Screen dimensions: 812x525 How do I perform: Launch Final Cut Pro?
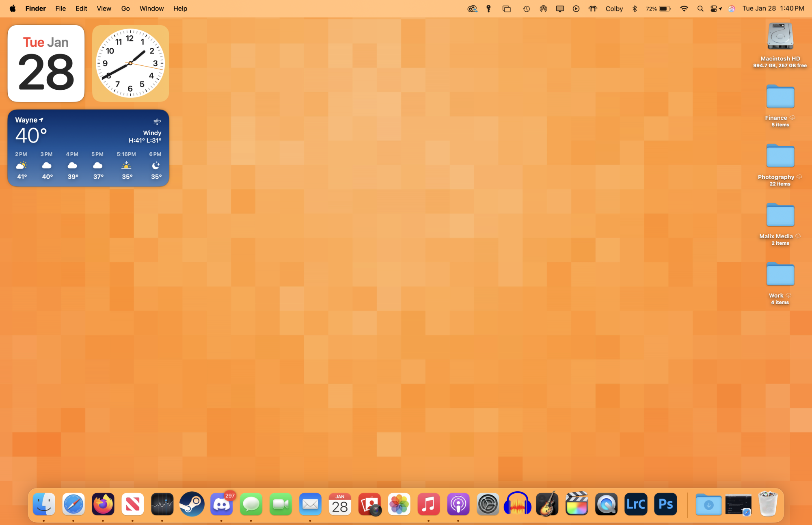coord(577,504)
